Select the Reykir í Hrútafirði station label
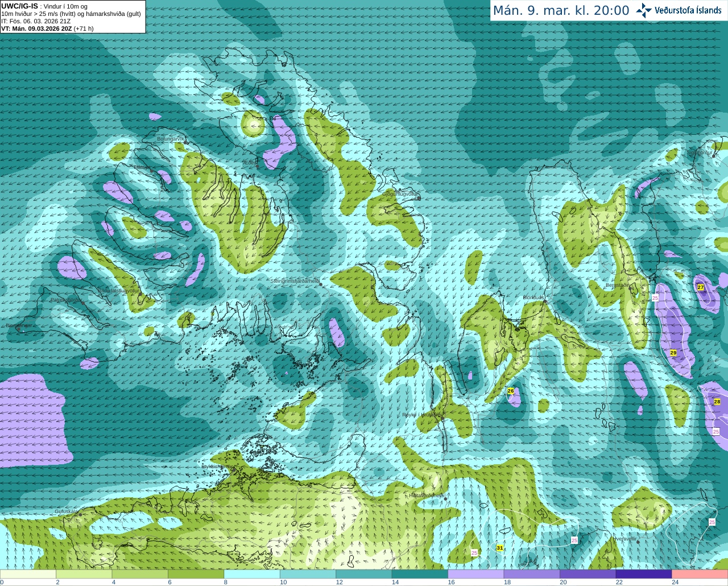Screen dimensions: 728x586 tap(421, 415)
